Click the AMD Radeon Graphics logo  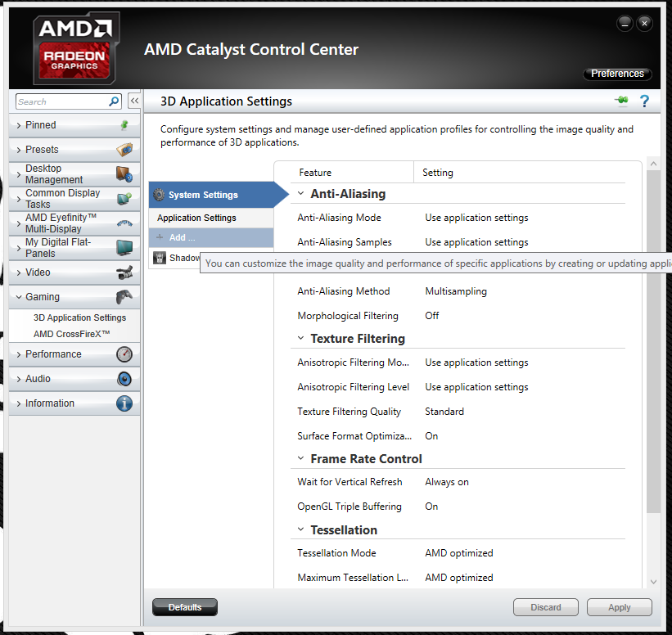(x=75, y=48)
